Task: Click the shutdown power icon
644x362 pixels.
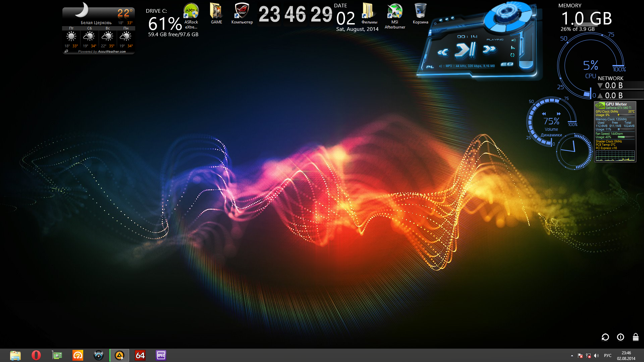Action: (621, 337)
